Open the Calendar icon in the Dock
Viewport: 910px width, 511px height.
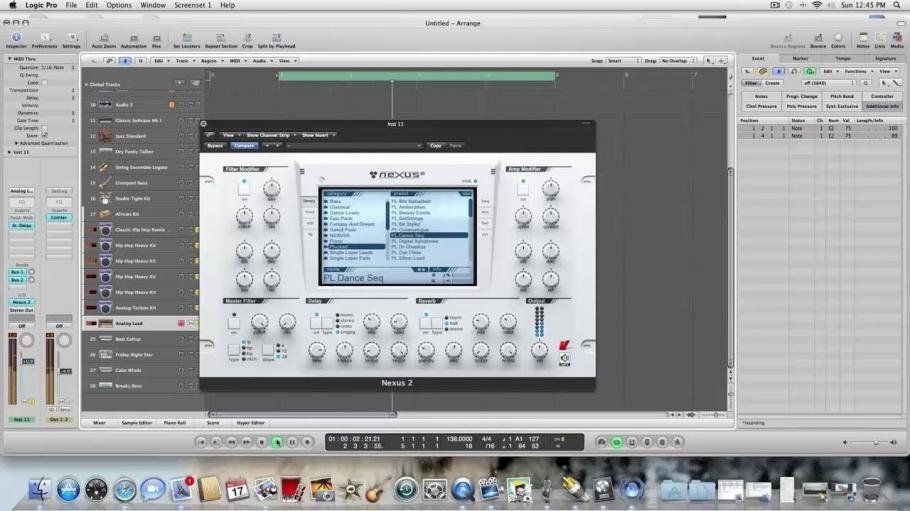point(237,490)
